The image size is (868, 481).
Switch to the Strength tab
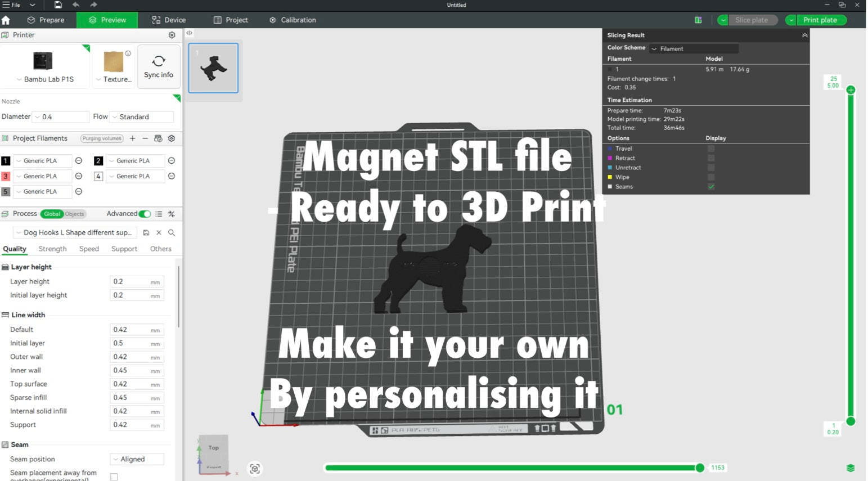coord(52,249)
